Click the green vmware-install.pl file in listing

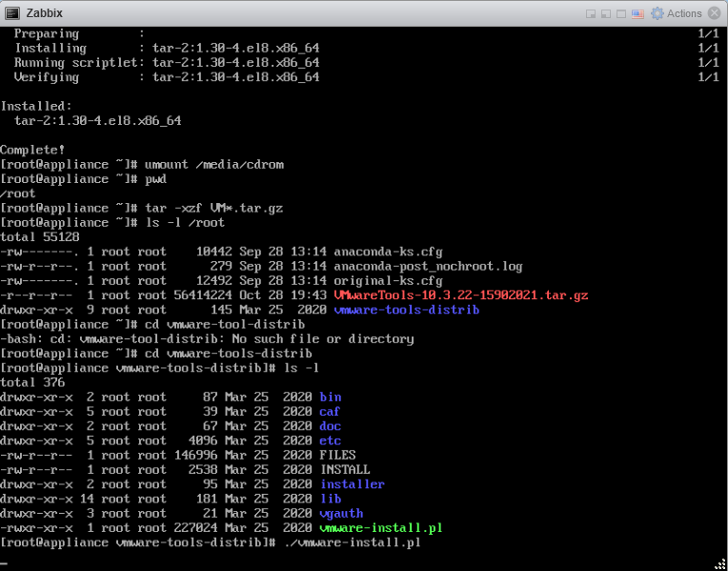point(381,528)
